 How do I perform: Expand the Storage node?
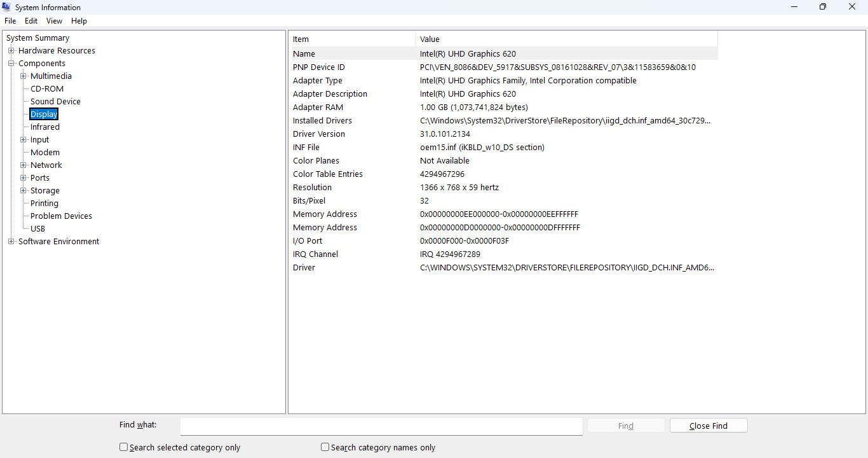(x=23, y=191)
